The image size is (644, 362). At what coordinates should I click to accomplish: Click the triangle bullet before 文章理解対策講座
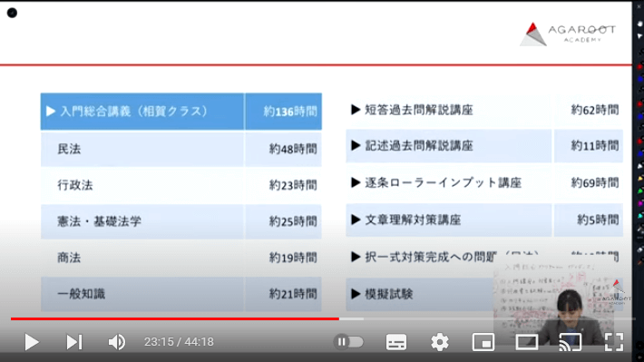coord(356,220)
